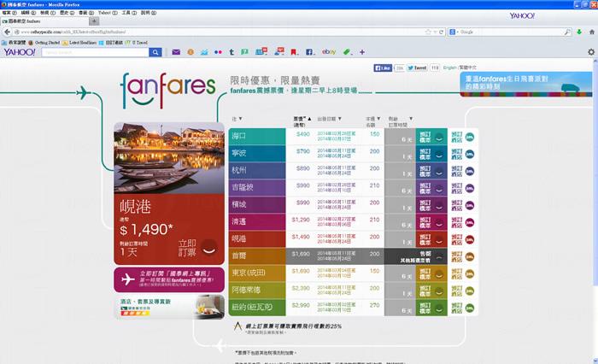Image resolution: width=598 pixels, height=364 pixels.
Task: Click the Yahoo toolbar settings gear icon
Action: 591,52
